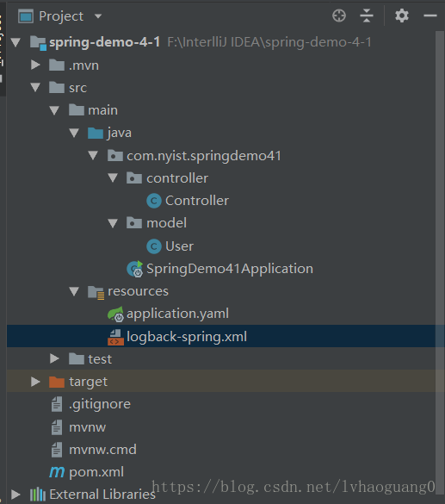This screenshot has height=504, width=445.
Task: Select the Controller class icon
Action: (154, 201)
